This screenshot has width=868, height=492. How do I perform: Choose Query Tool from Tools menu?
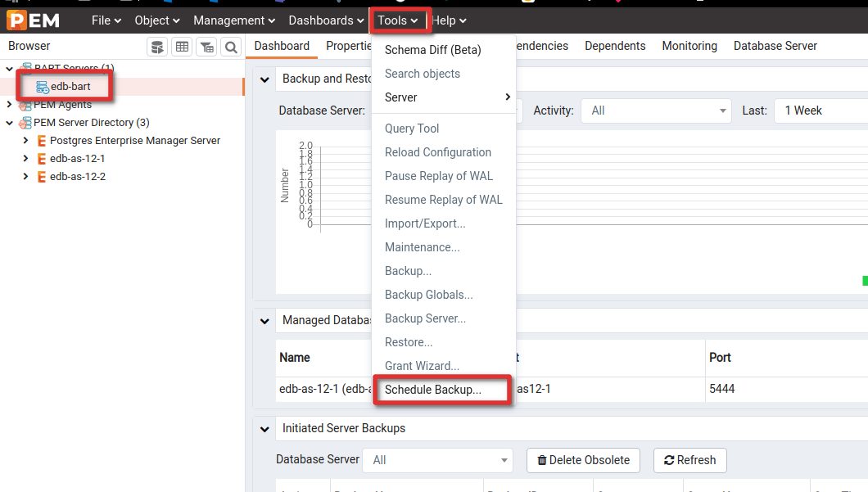coord(443,129)
